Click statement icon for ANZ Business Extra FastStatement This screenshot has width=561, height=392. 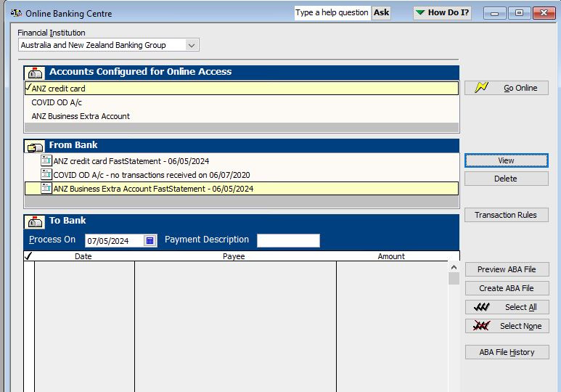coord(46,188)
